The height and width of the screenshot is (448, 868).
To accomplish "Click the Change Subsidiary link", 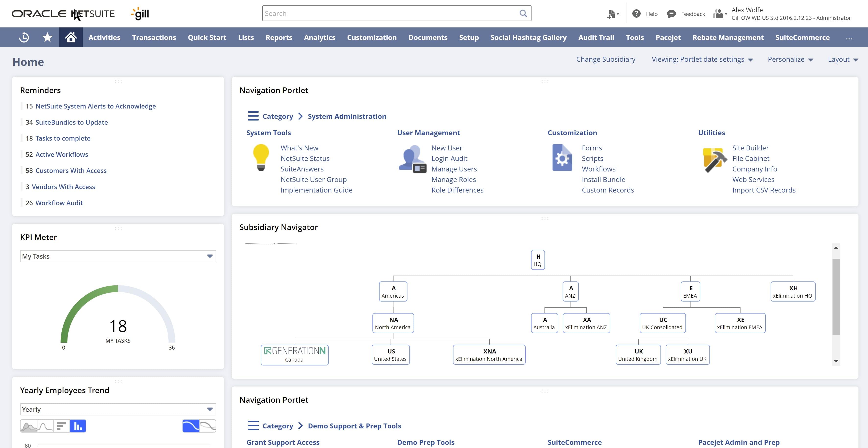I will click(605, 59).
